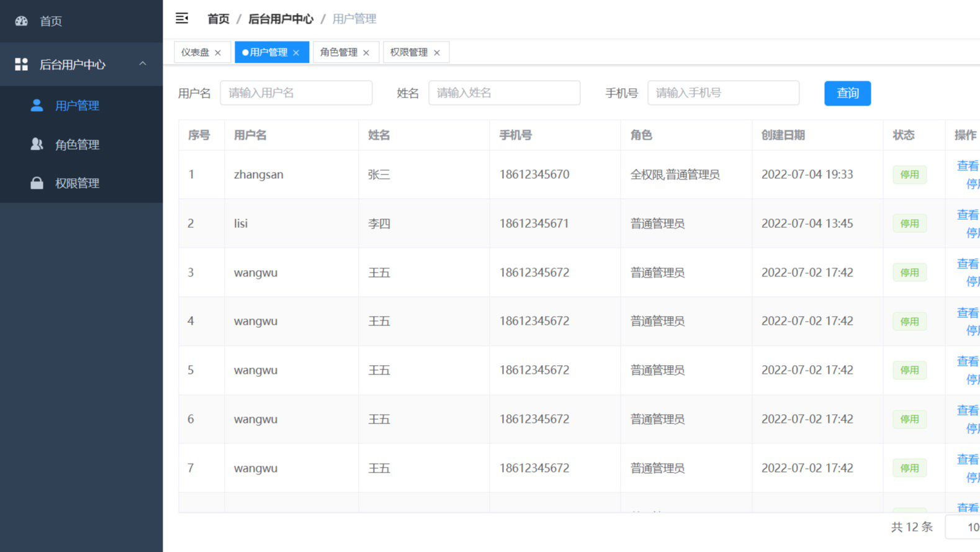Screen dimensions: 980x552
Task: Click 查看 link in the zhangsan row
Action: (x=968, y=166)
